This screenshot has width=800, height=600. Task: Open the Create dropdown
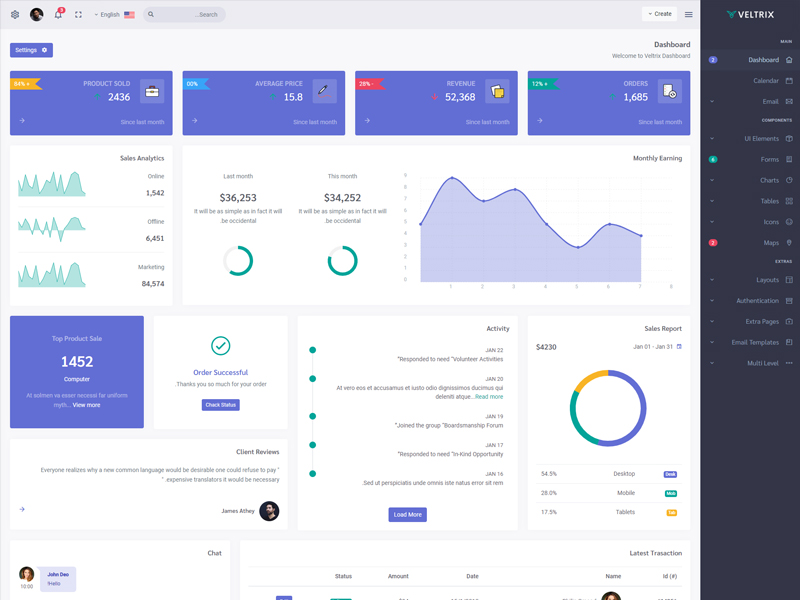pos(659,14)
